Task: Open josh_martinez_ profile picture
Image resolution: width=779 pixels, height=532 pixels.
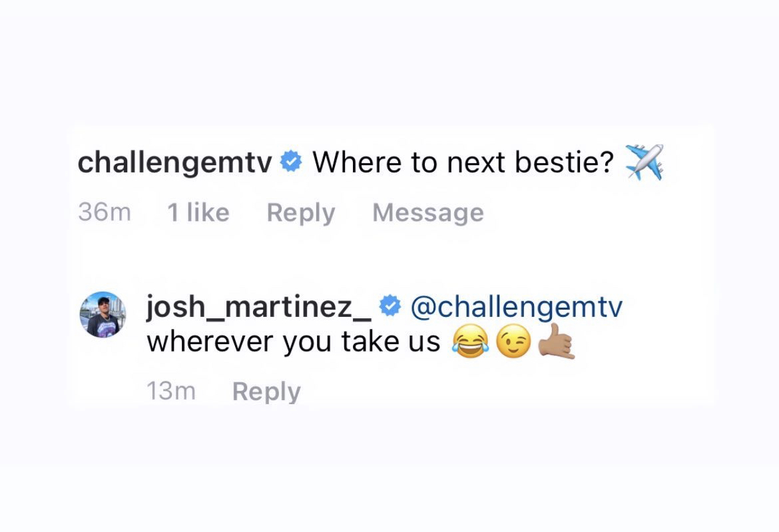Action: point(103,314)
